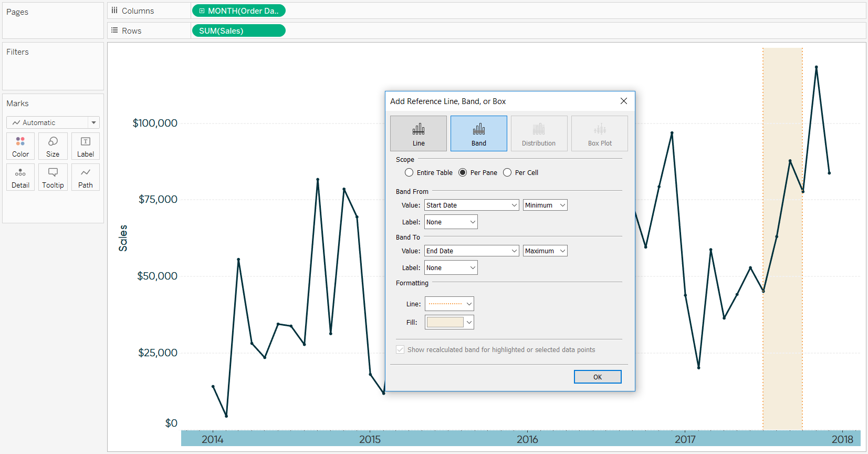
Task: Click the $25,000 axis tick label
Action: coord(158,353)
